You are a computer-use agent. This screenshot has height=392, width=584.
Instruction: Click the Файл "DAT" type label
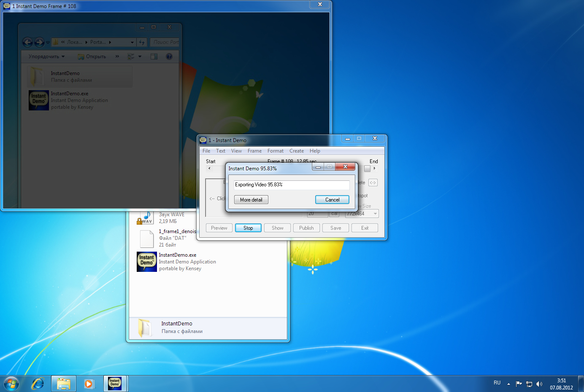[173, 238]
